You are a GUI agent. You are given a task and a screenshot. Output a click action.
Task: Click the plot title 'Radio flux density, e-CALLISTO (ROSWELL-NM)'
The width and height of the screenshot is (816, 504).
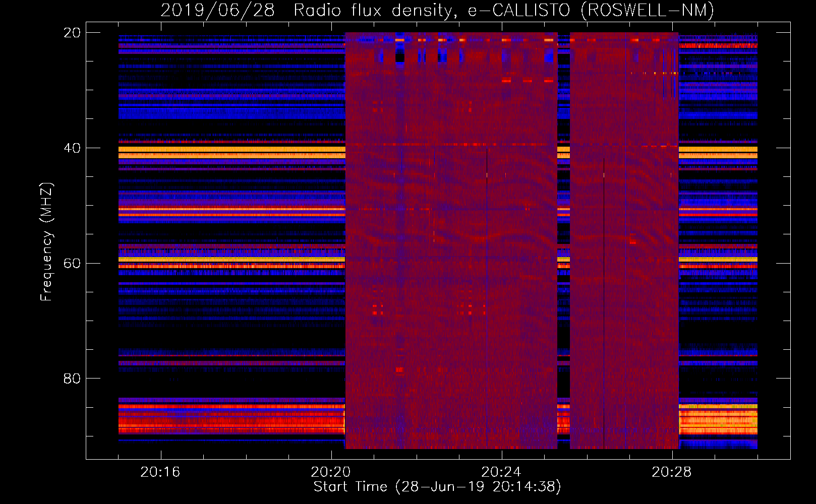504,11
